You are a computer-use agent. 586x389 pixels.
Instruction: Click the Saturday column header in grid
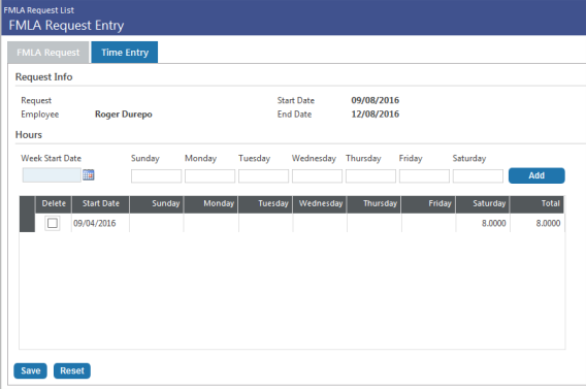point(483,204)
